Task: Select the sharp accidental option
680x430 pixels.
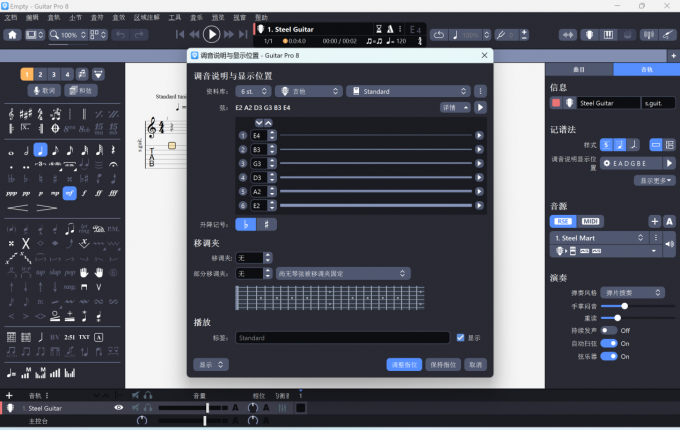Action: (x=266, y=225)
